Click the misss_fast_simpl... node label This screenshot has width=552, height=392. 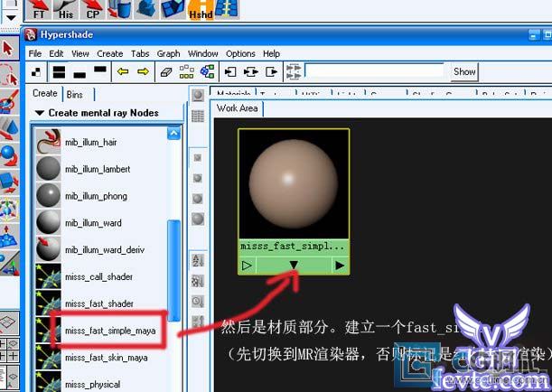point(292,247)
